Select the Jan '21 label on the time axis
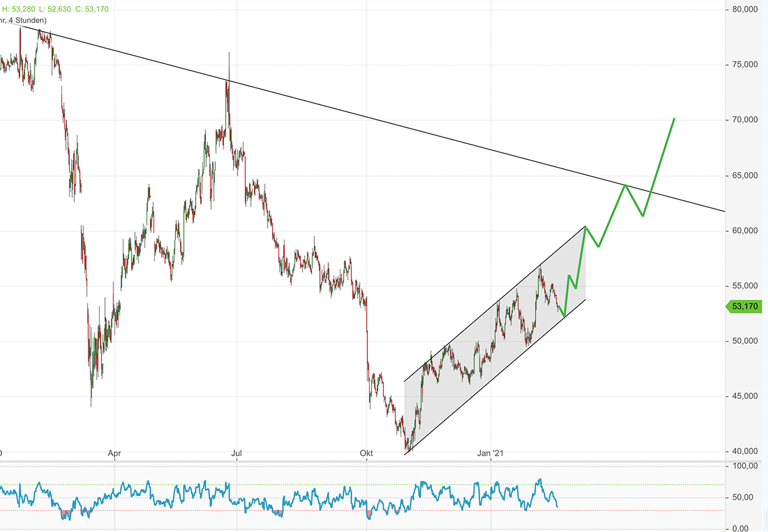The width and height of the screenshot is (768, 532). pos(491,453)
